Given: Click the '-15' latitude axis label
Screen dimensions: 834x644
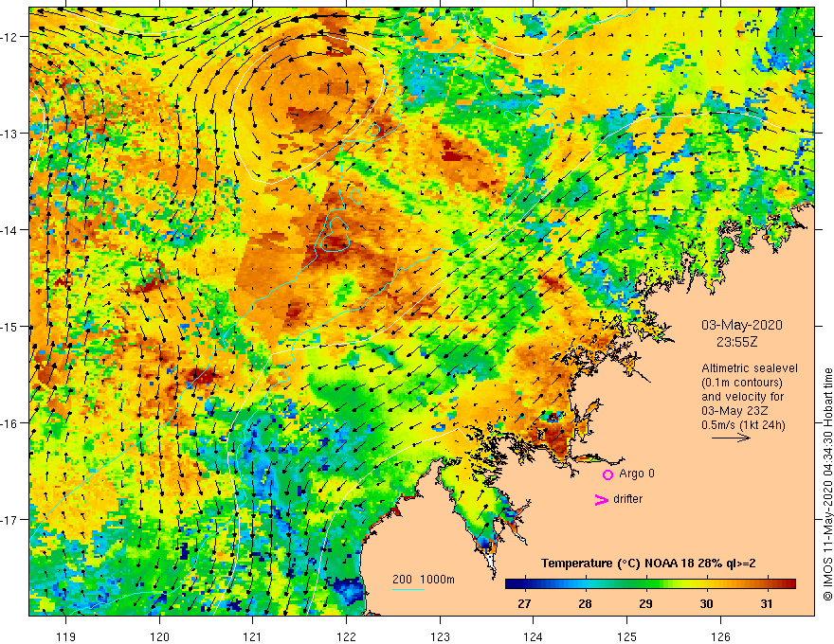Looking at the screenshot, I should [x=10, y=326].
